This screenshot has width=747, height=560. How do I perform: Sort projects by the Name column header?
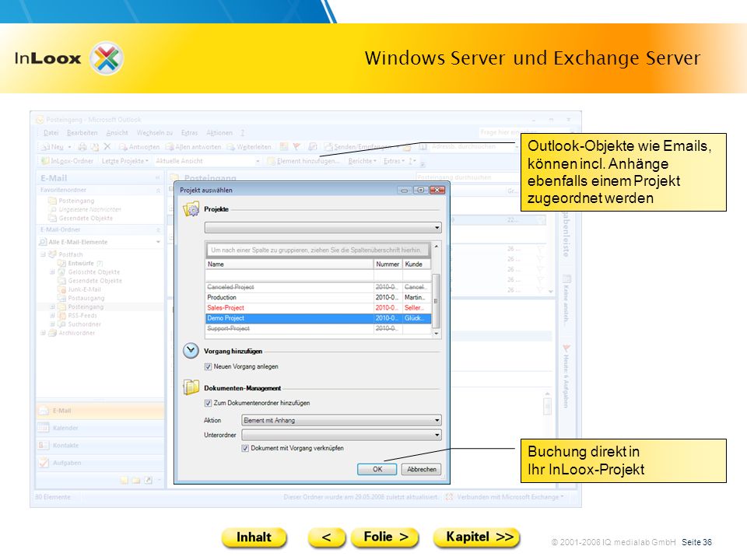[289, 264]
